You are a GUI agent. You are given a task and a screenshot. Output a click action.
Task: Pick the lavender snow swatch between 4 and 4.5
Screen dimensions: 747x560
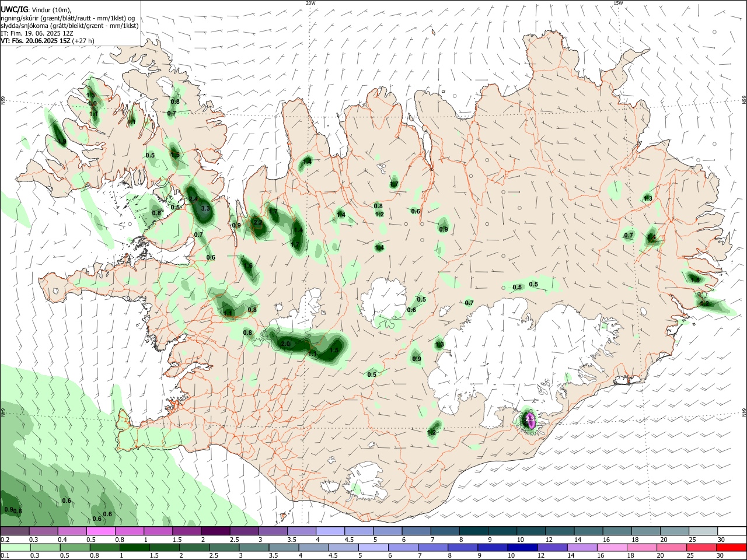coord(330,531)
